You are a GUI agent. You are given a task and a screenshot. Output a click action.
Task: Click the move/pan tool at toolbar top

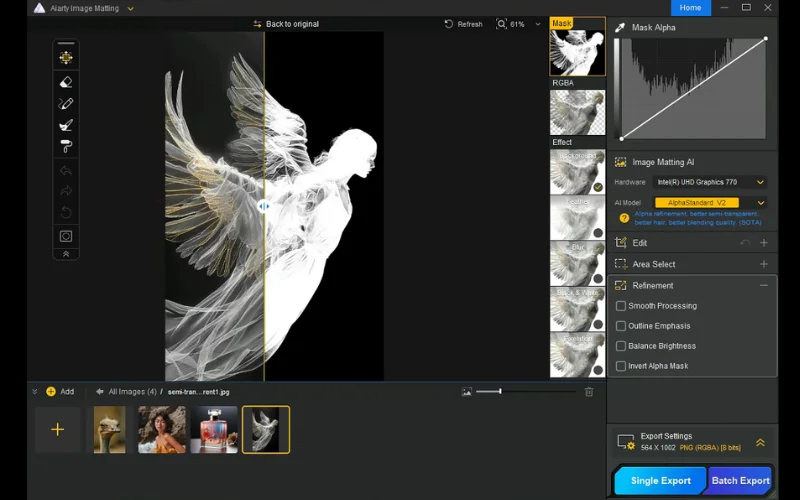[x=66, y=57]
